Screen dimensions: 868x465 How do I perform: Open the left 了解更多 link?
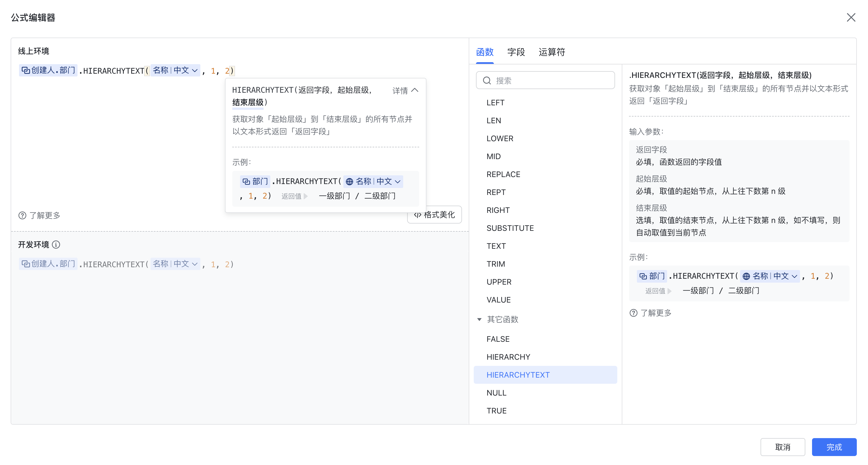pyautogui.click(x=44, y=215)
